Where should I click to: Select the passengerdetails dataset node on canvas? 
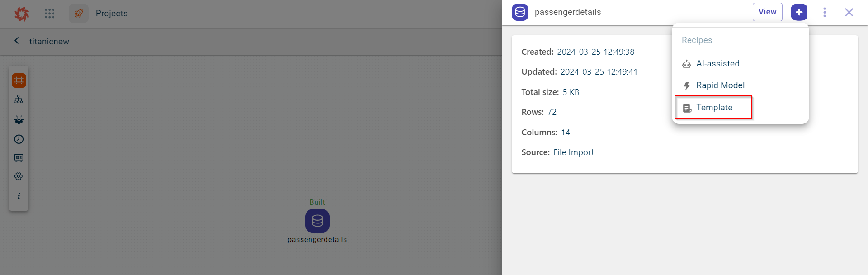pyautogui.click(x=317, y=221)
